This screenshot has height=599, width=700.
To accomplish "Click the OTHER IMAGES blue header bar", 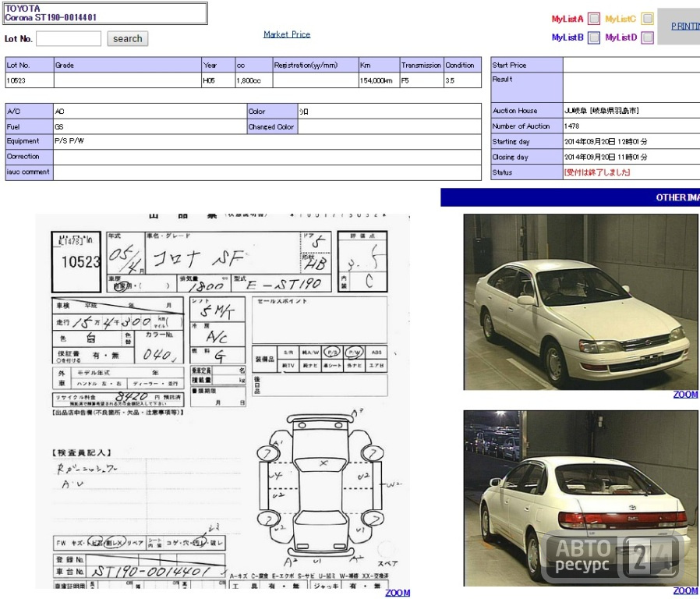I will tap(570, 197).
